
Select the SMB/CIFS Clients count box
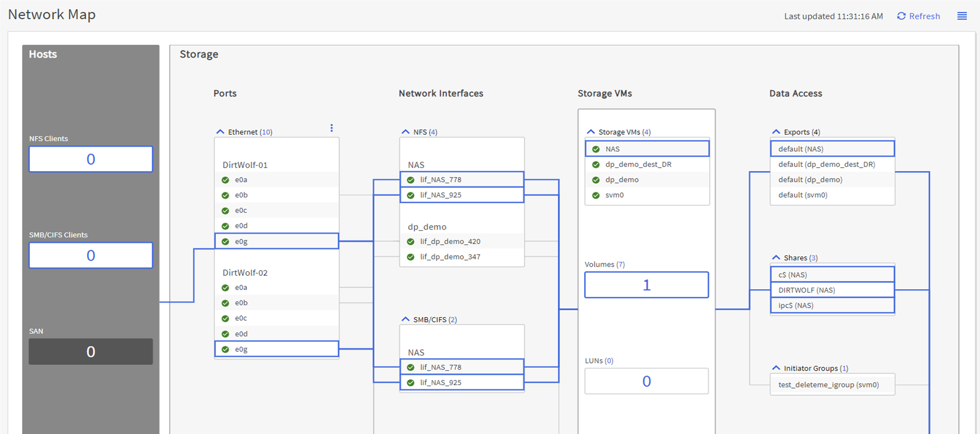point(91,255)
